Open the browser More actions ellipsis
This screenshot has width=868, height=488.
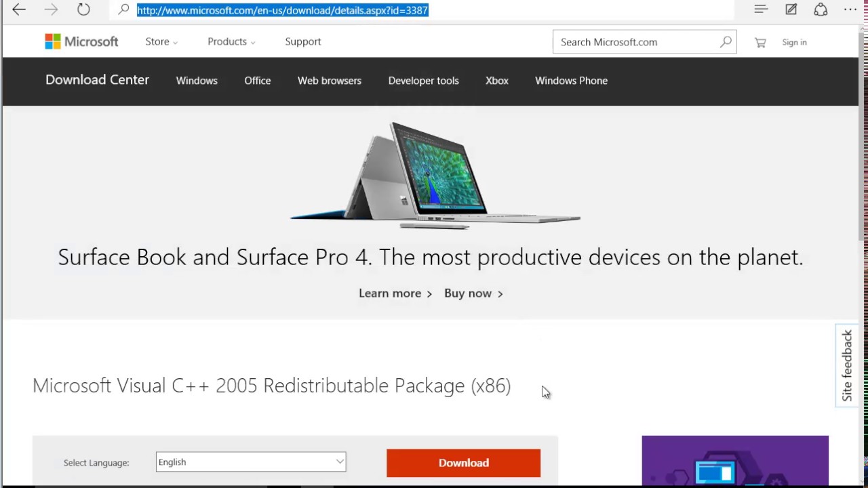tap(850, 9)
